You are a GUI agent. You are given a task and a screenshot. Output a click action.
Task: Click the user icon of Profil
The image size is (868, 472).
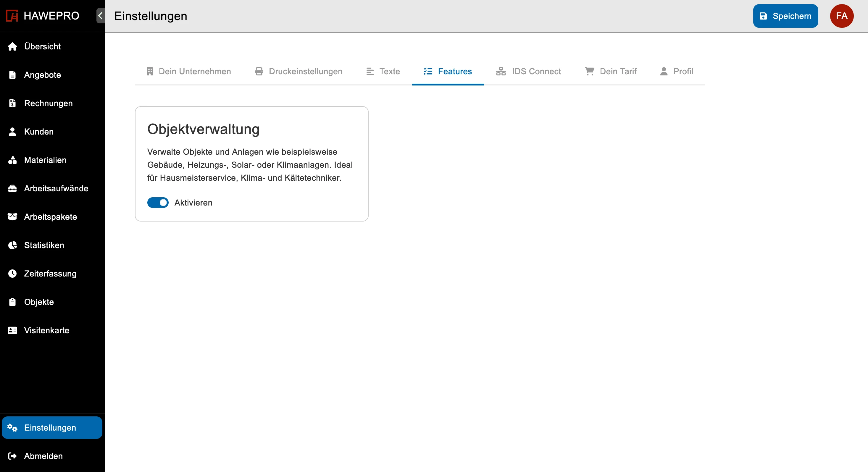coord(664,72)
